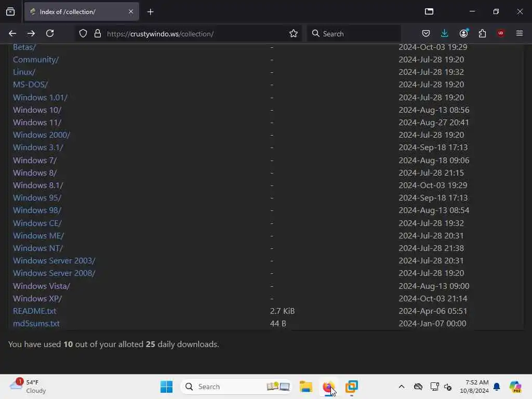This screenshot has height=399, width=532.
Task: Open the Windows 2000/ folder link
Action: (x=42, y=135)
